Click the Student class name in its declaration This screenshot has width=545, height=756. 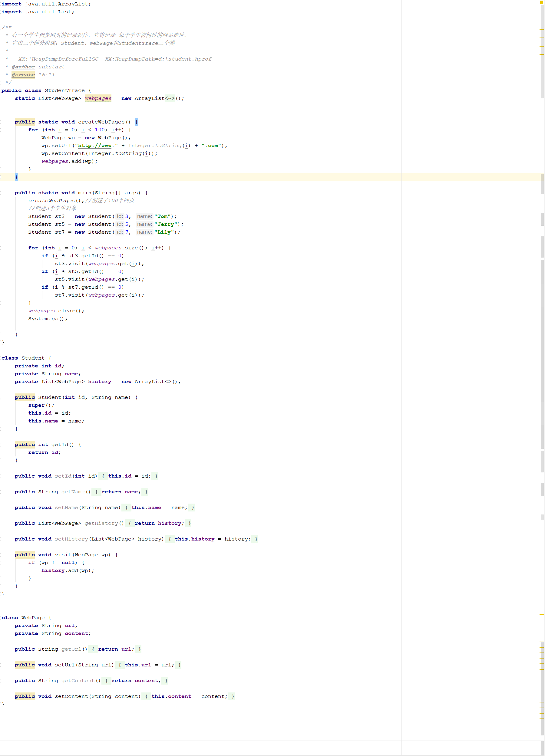[x=33, y=358]
